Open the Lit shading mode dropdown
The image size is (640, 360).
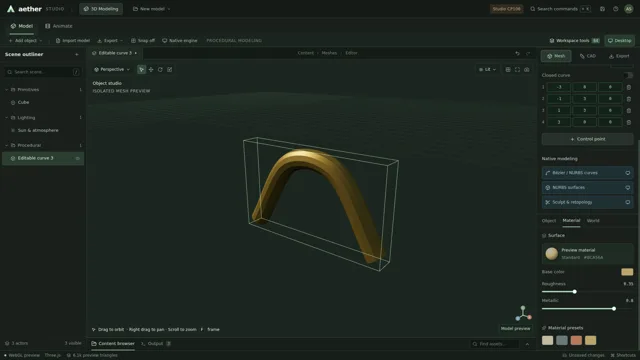point(487,70)
